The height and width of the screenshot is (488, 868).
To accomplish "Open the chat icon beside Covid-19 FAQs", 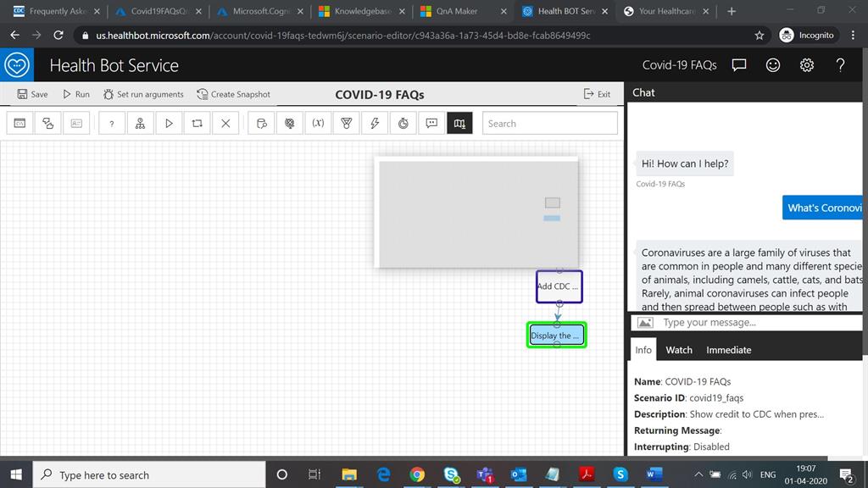I will click(738, 64).
